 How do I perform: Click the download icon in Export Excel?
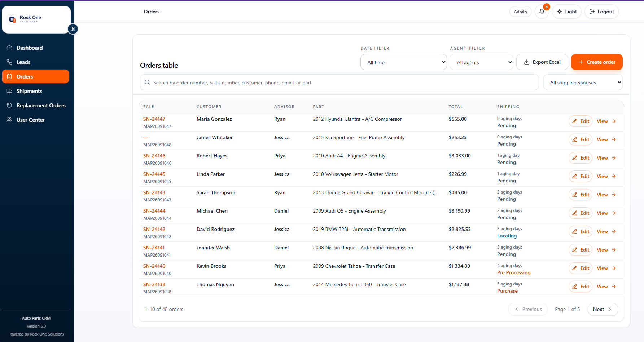pyautogui.click(x=527, y=62)
